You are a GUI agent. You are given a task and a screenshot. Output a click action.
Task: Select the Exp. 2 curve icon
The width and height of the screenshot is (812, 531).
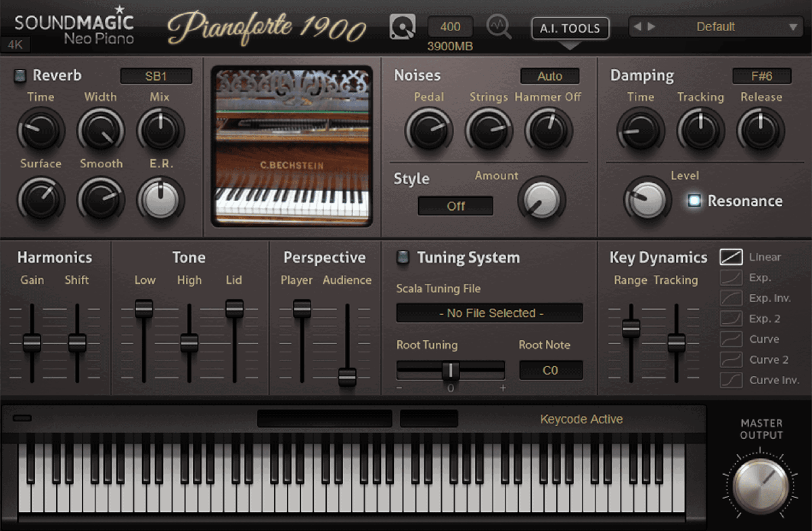click(731, 318)
